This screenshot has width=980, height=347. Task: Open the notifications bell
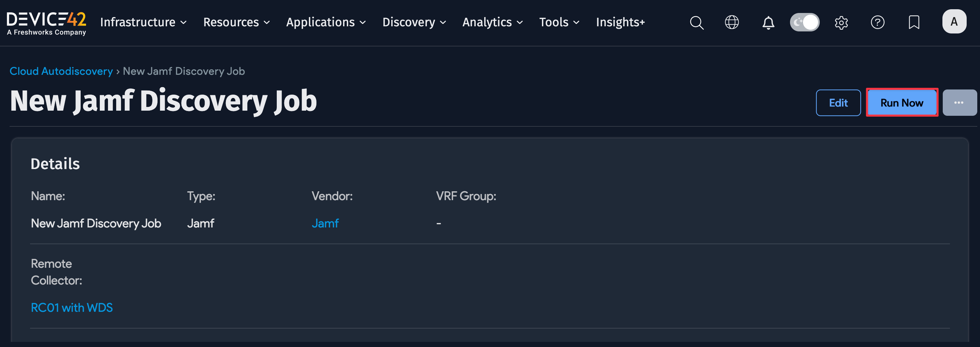click(x=768, y=23)
